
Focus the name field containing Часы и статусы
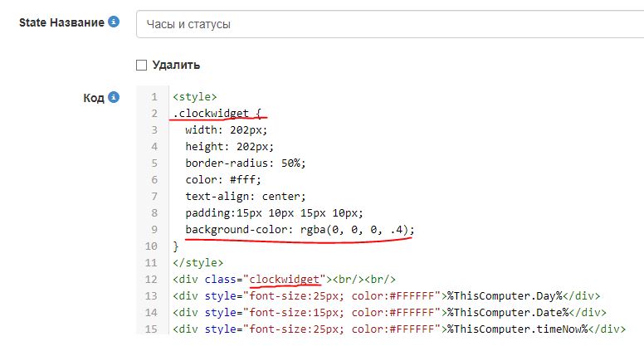click(388, 24)
